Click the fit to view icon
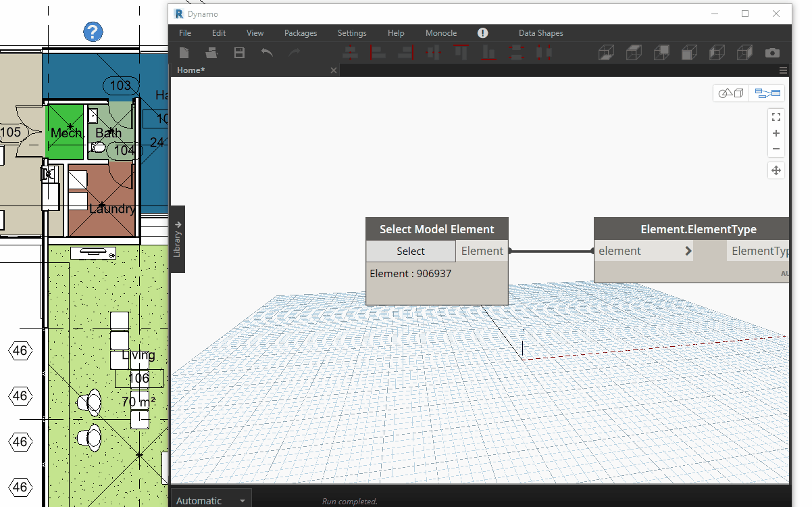 point(776,117)
